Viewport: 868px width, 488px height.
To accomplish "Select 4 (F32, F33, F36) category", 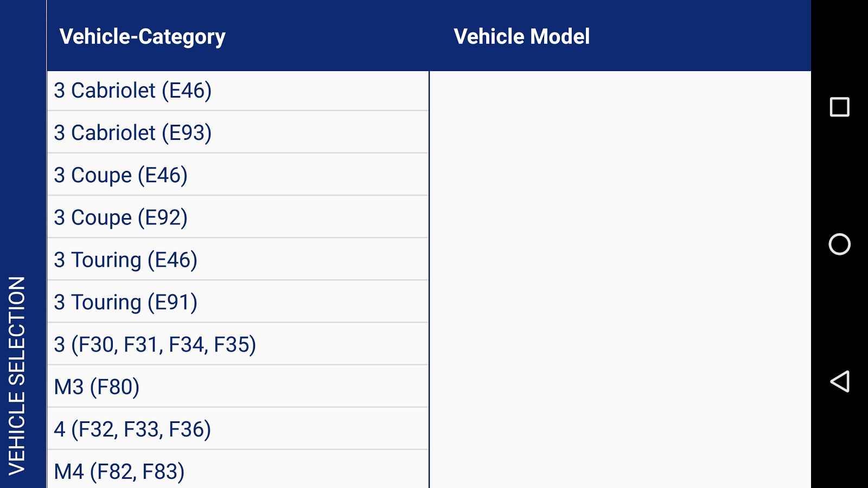I will pyautogui.click(x=238, y=428).
